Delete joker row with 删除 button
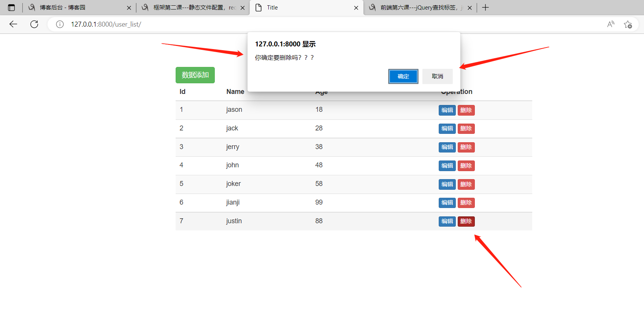Screen dimensions: 644x324 (466, 184)
